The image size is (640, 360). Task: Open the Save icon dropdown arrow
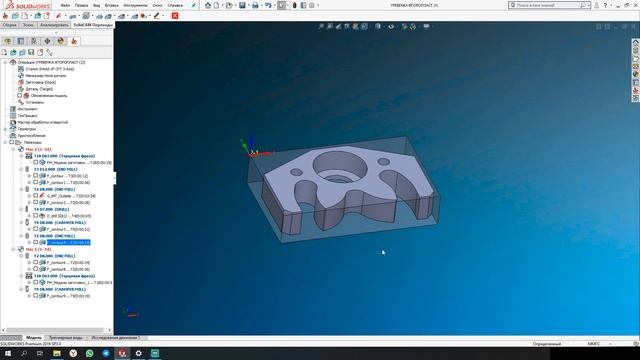(x=248, y=5)
